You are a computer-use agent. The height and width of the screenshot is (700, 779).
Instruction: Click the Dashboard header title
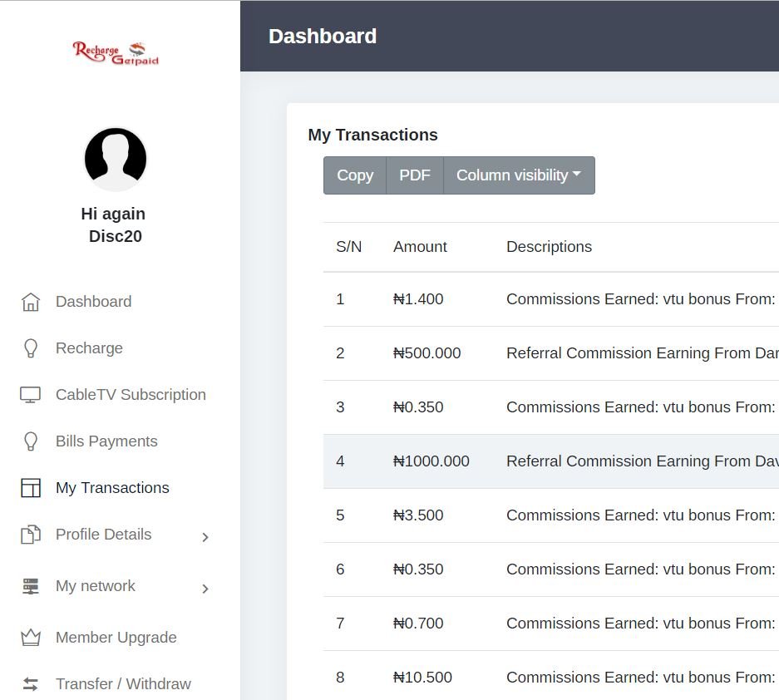pos(323,37)
